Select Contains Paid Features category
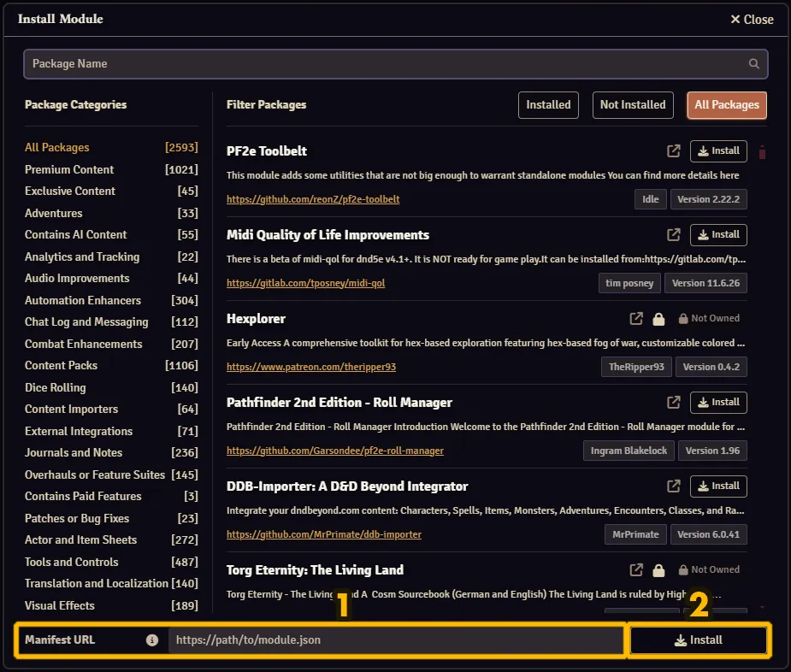The image size is (791, 672). (x=111, y=497)
